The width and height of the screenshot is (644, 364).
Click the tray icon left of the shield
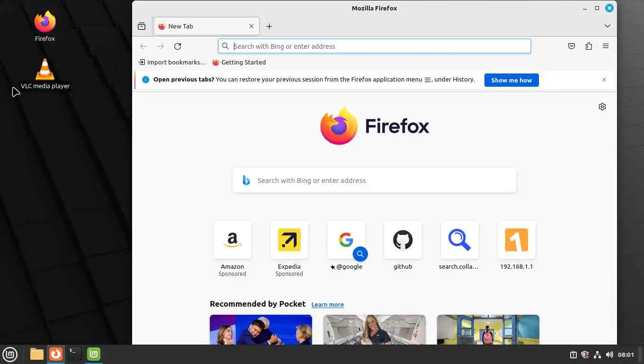point(573,355)
